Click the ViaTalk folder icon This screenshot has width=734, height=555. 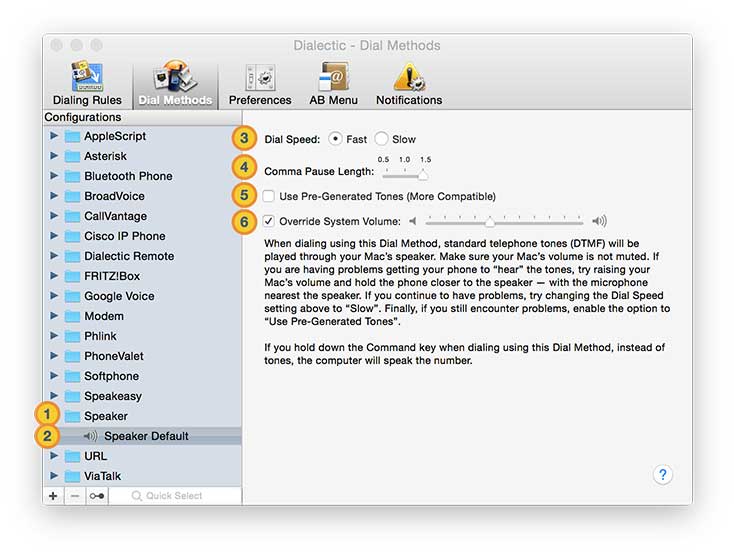[72, 476]
